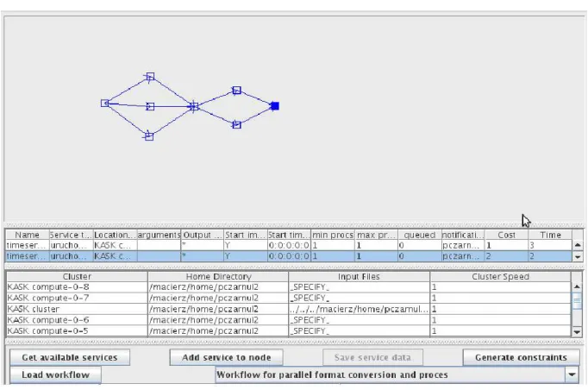Select the top branch node in the first fan-out
The height and width of the screenshot is (390, 588).
(150, 77)
